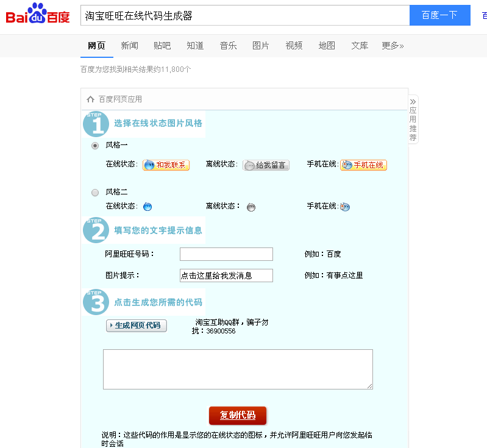Click the orange 手机在线 status badge
This screenshot has height=448, width=487.
click(363, 165)
